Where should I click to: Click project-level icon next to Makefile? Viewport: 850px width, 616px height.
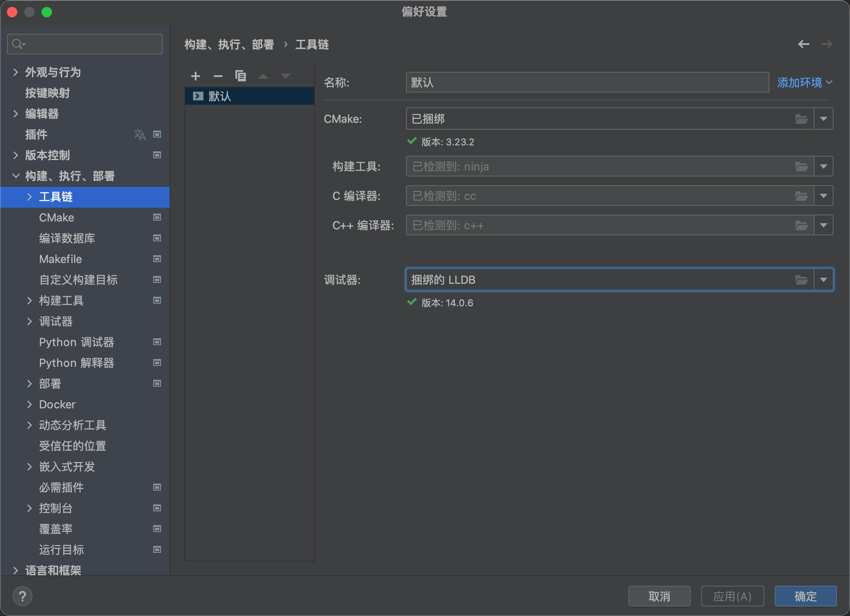[157, 259]
